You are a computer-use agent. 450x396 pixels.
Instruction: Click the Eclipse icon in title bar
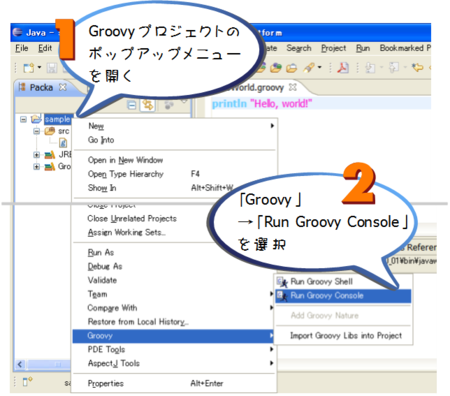[x=18, y=32]
